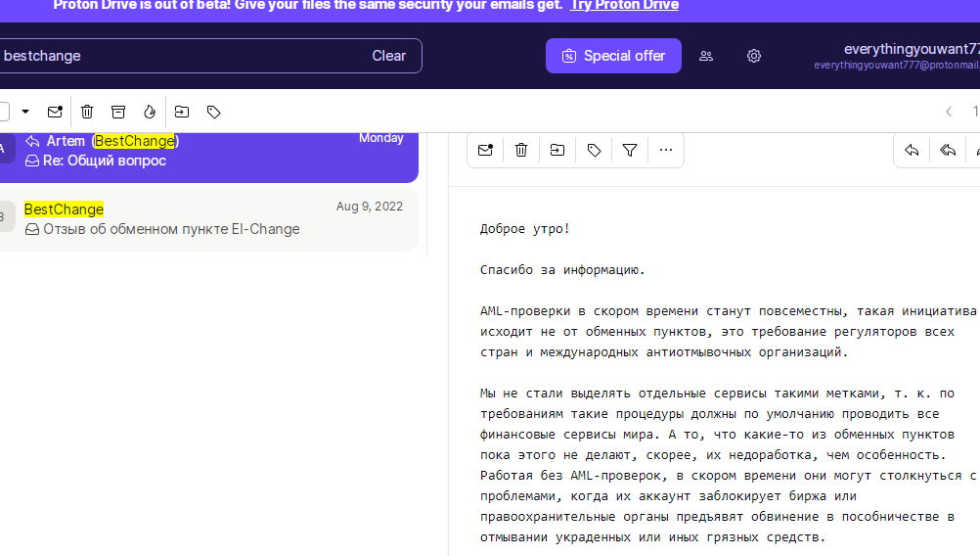Mark as unread in list toolbar
Screen dimensions: 980x556
coord(55,112)
